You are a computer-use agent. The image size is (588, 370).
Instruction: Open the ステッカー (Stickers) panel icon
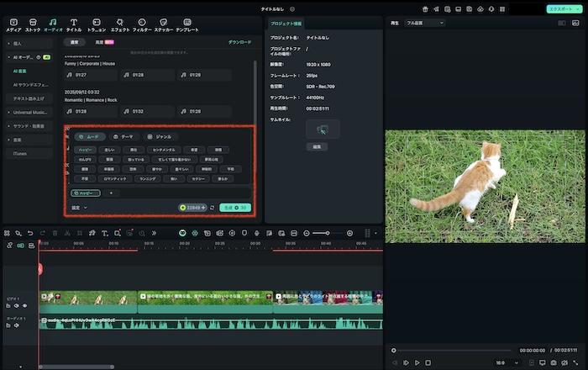163,21
